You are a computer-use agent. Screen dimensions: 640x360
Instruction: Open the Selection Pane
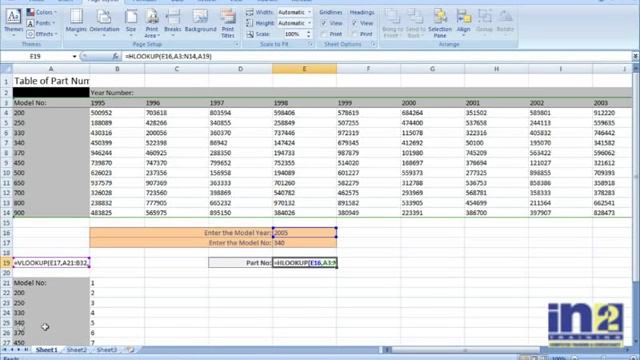click(x=440, y=22)
